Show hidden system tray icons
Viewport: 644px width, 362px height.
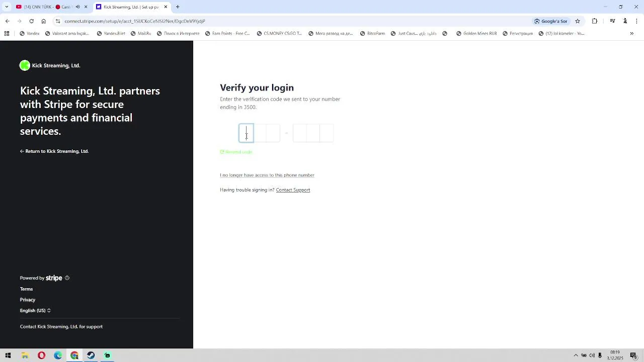pos(576,355)
